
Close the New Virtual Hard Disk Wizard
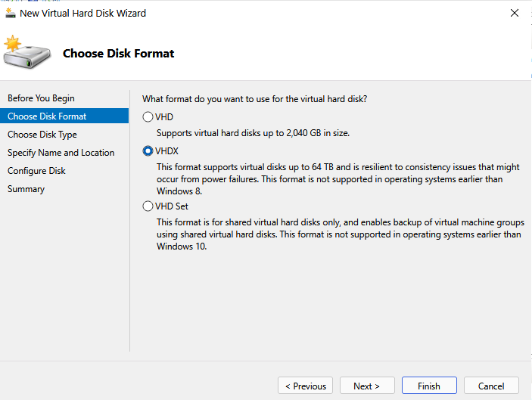[x=515, y=13]
